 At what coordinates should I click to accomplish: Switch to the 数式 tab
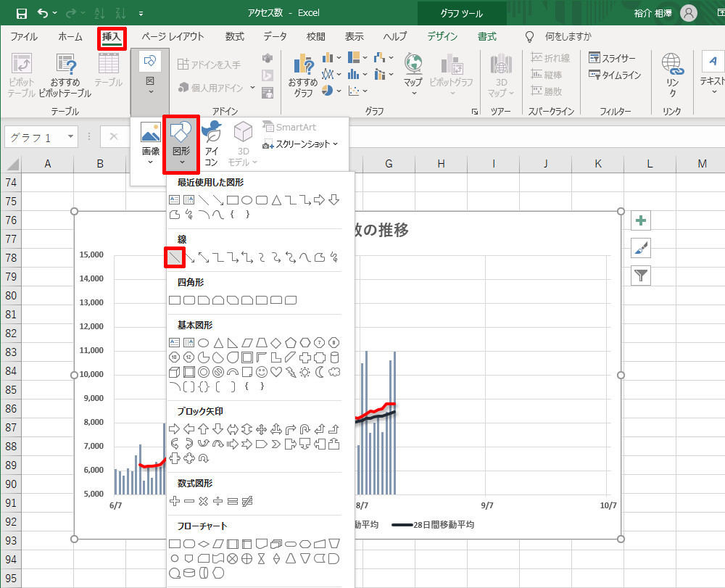tap(234, 36)
